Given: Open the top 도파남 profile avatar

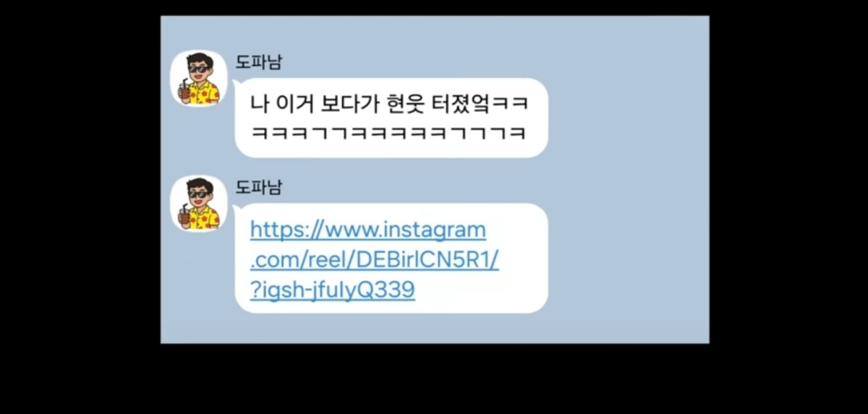Looking at the screenshot, I should point(198,78).
